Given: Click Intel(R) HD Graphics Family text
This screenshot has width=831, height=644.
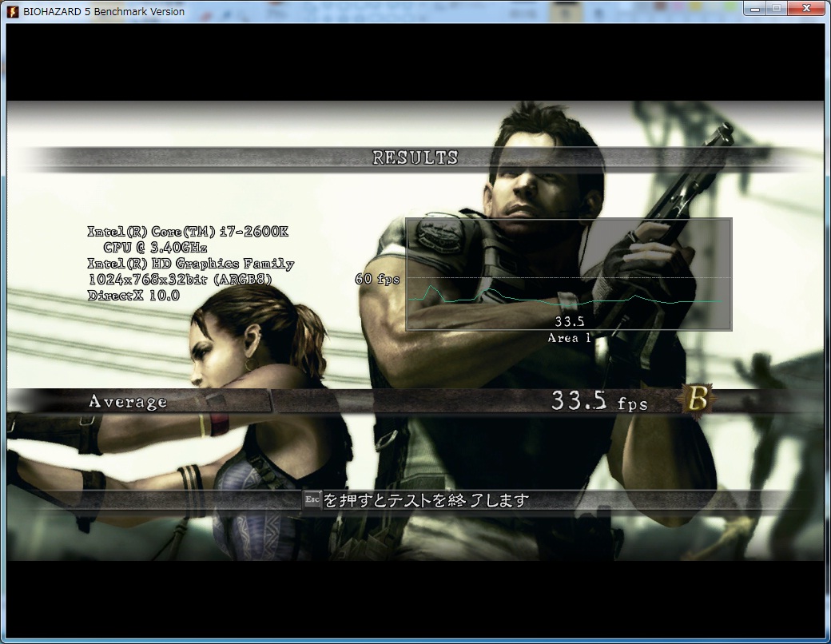Looking at the screenshot, I should coord(191,264).
